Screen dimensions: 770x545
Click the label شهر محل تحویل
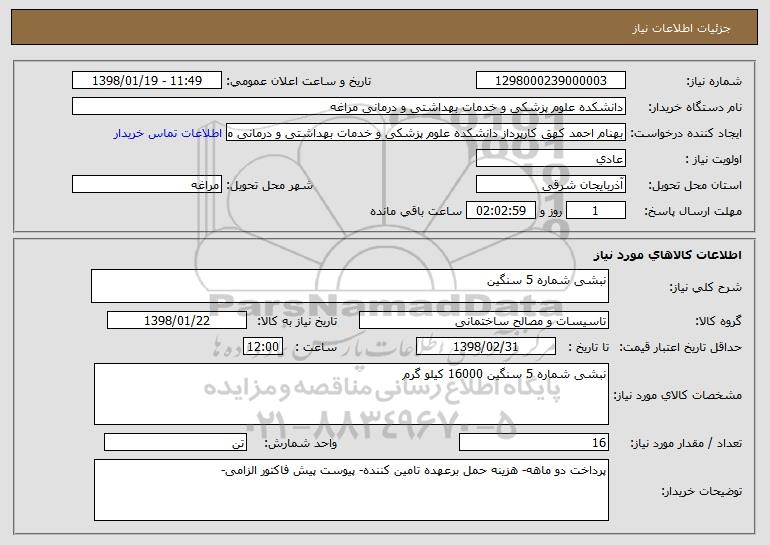(269, 185)
